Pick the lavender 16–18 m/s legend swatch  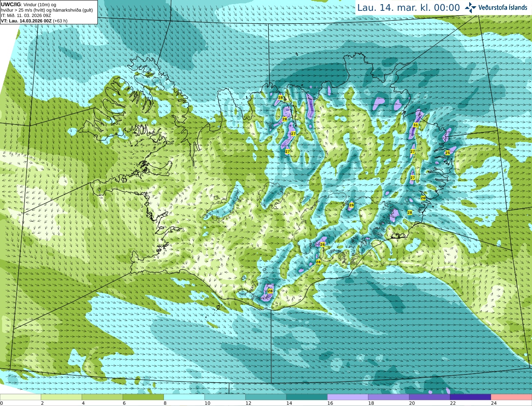(348, 397)
